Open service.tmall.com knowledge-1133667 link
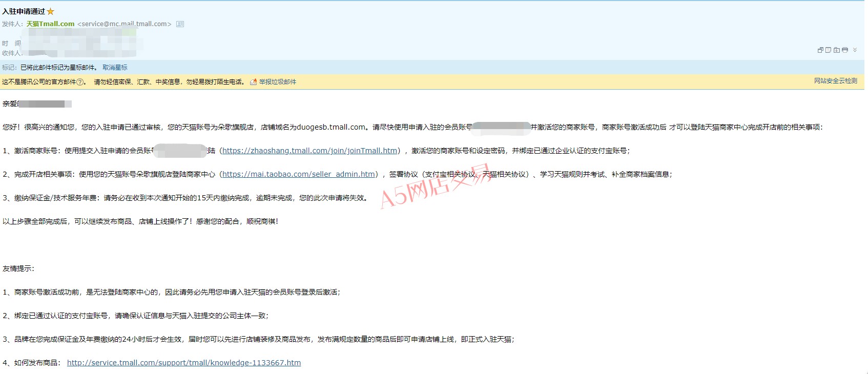The height and width of the screenshot is (374, 868). (184, 363)
